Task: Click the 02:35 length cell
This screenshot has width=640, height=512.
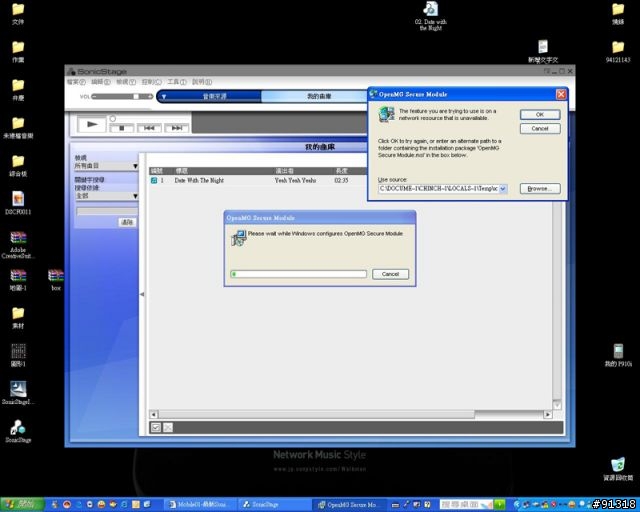Action: coord(341,180)
